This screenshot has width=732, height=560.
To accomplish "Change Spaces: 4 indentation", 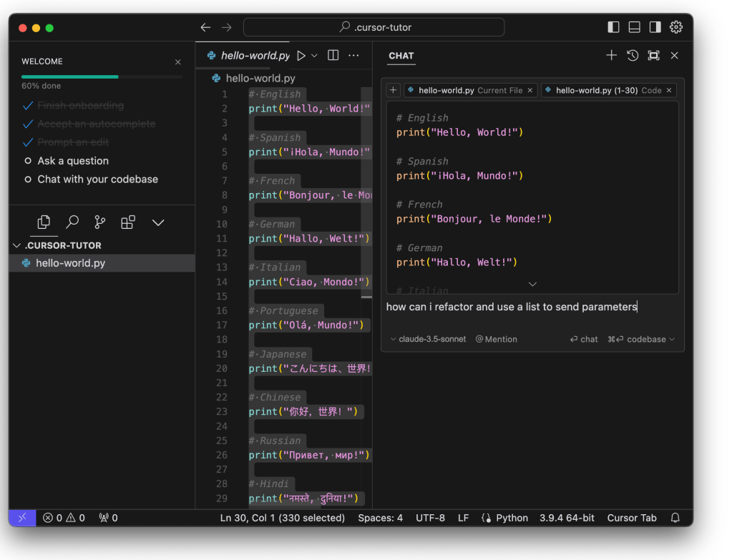I will click(x=380, y=518).
